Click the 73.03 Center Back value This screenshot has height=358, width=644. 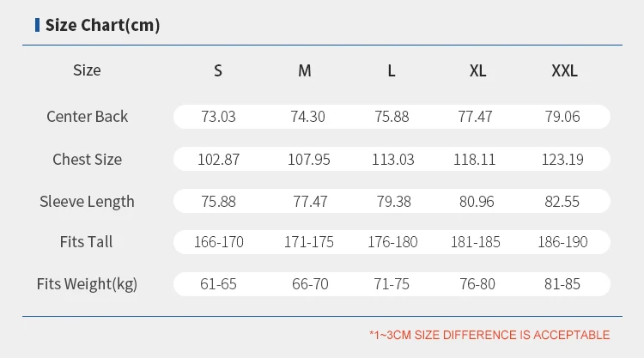point(218,117)
